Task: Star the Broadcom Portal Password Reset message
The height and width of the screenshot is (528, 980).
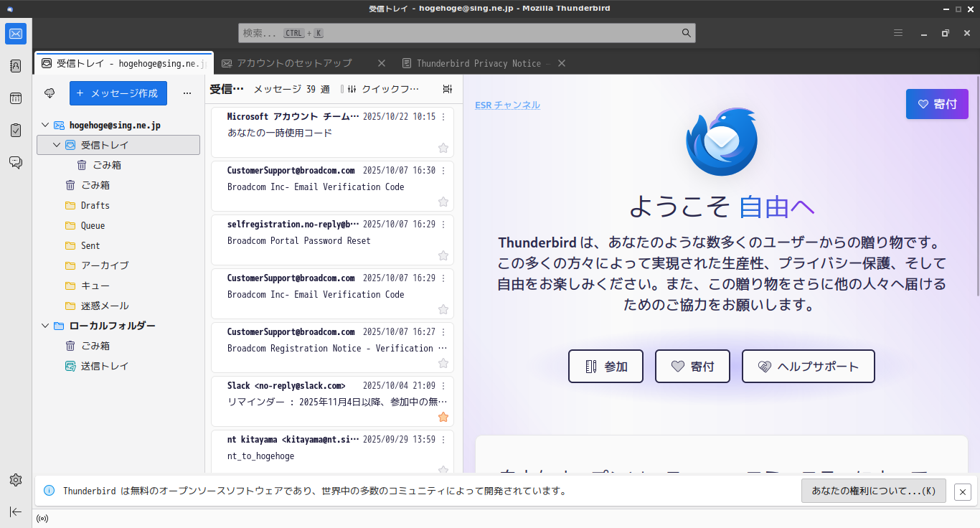Action: click(x=443, y=255)
